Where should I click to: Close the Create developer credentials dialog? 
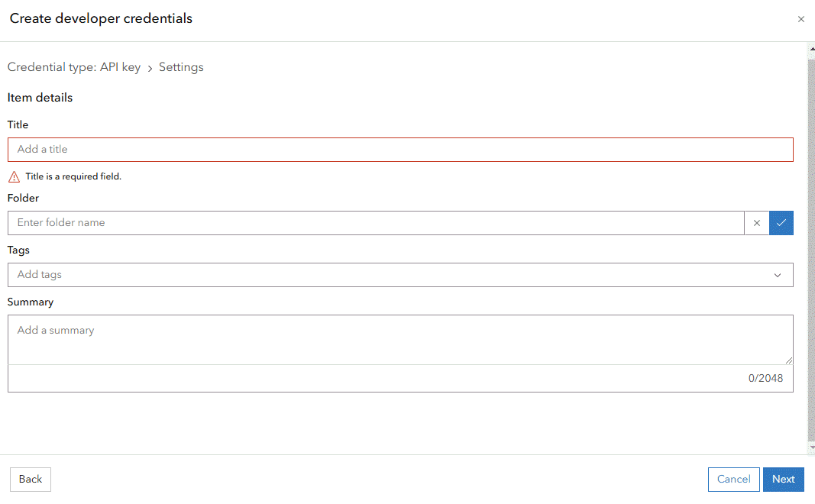point(800,19)
